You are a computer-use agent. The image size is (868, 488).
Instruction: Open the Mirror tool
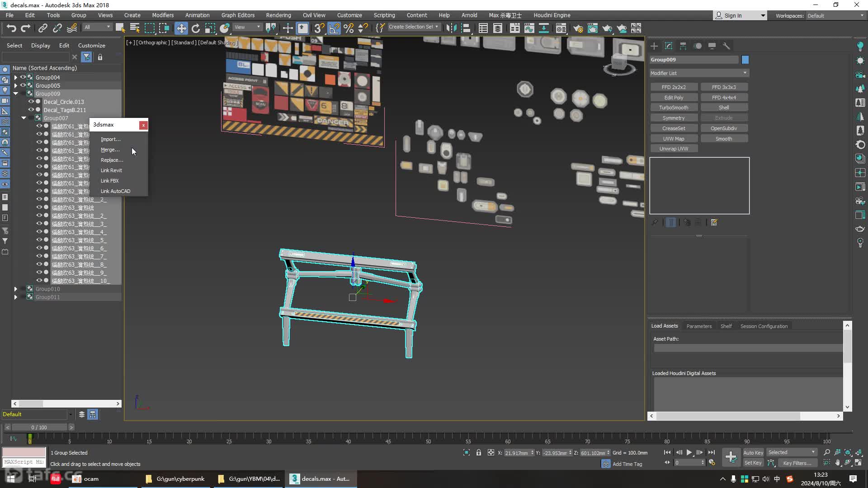click(x=451, y=28)
